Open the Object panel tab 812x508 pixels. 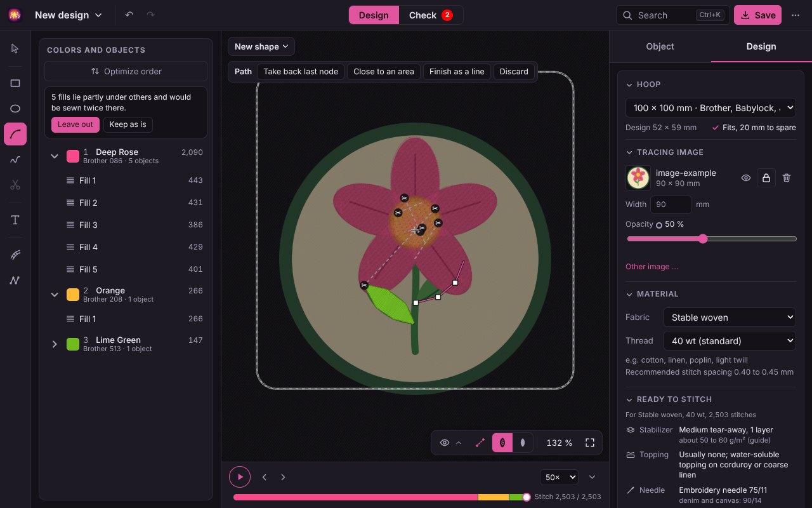coord(660,46)
